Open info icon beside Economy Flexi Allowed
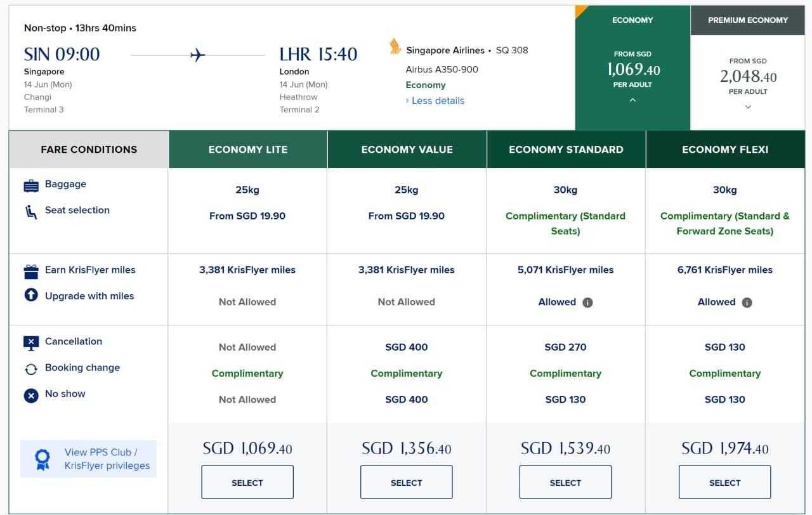 (747, 303)
